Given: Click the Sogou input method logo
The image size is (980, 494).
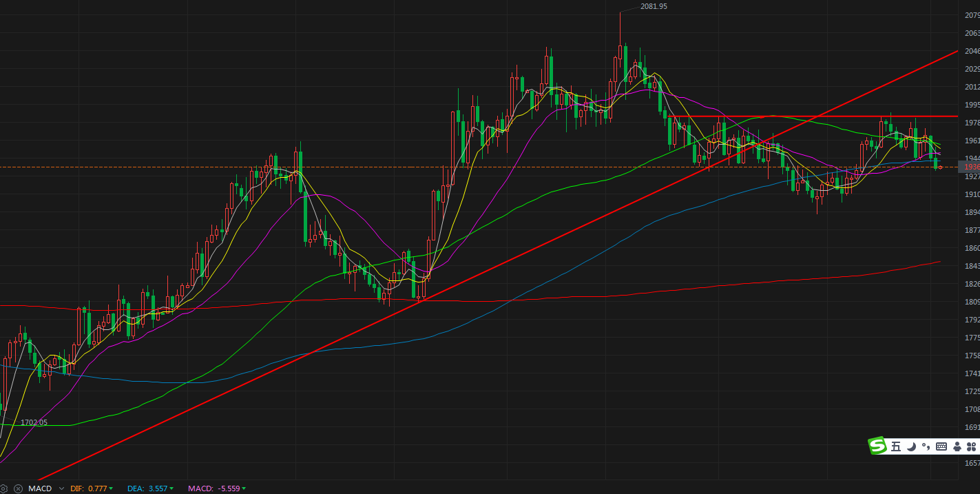Looking at the screenshot, I should 877,446.
